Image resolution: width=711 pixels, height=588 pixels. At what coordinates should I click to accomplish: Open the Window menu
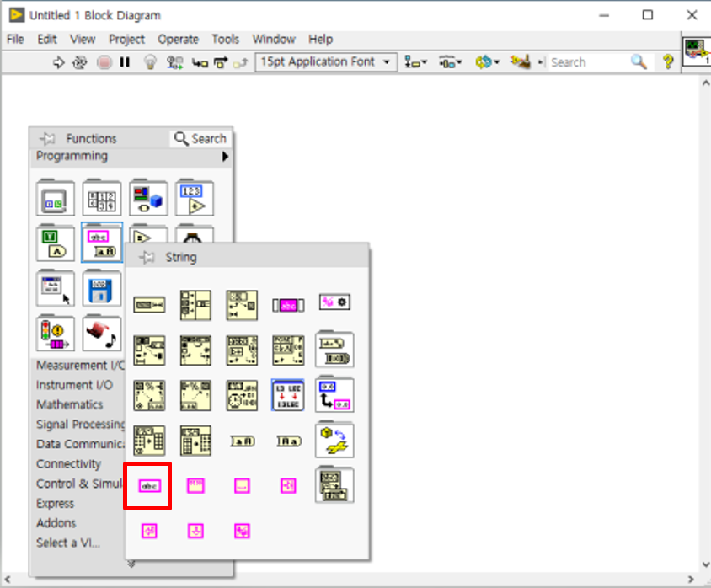(x=274, y=40)
